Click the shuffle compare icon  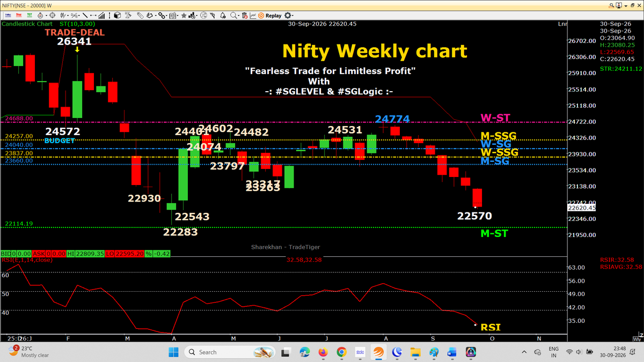pyautogui.click(x=203, y=16)
